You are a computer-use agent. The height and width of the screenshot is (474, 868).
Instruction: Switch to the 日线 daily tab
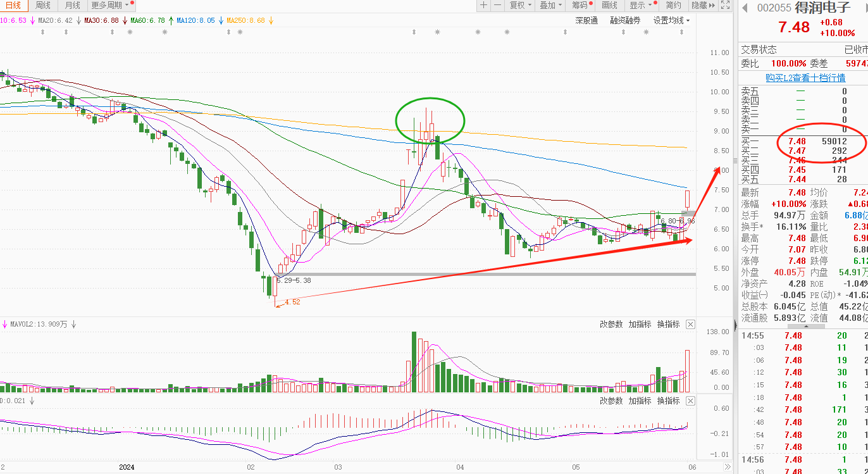click(x=13, y=5)
